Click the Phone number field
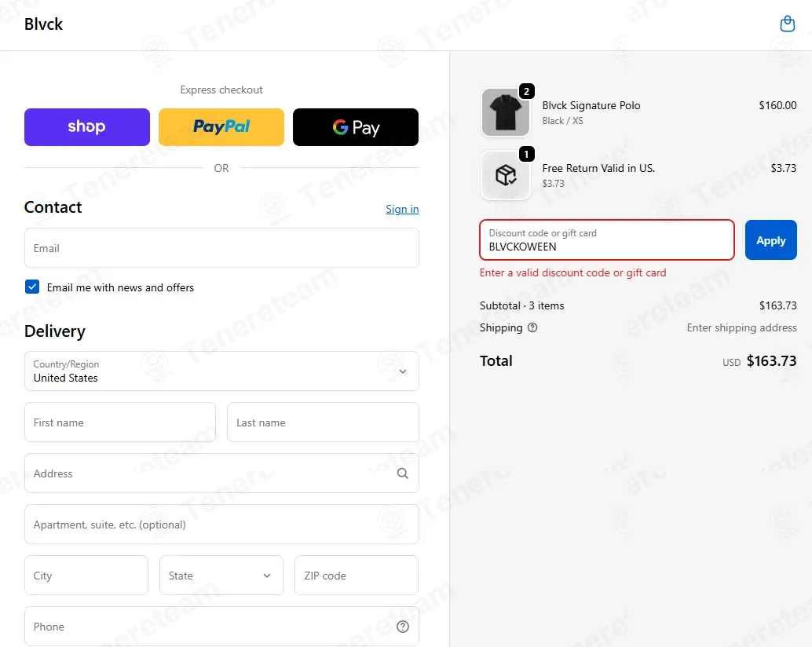This screenshot has width=812, height=647. point(221,627)
